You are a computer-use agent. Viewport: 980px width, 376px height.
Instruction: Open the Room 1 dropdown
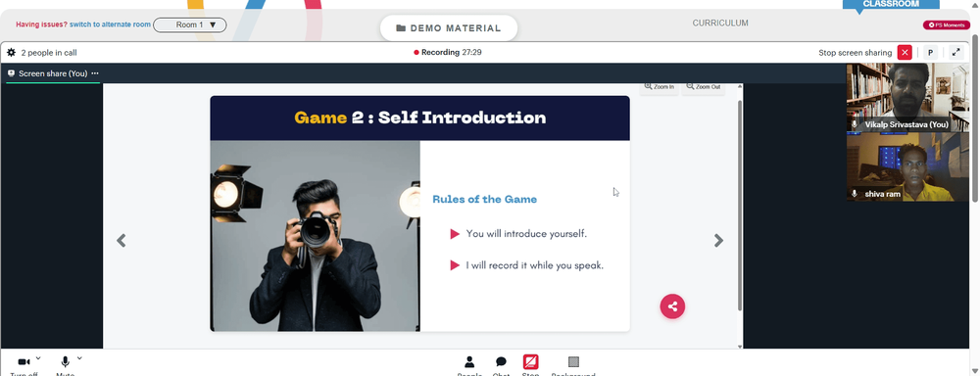(x=190, y=25)
